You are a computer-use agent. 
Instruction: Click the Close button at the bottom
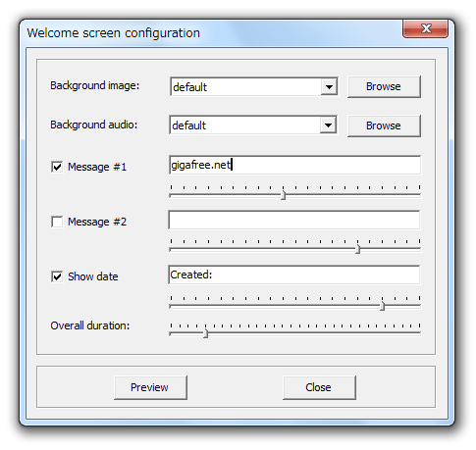319,387
